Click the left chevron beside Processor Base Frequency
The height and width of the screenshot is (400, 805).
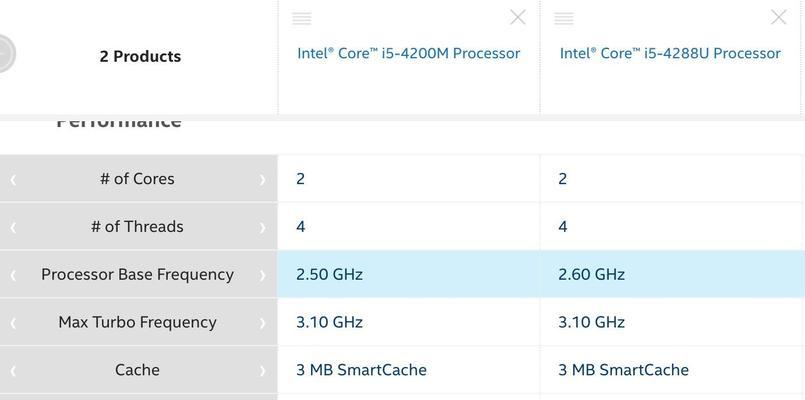pyautogui.click(x=13, y=275)
